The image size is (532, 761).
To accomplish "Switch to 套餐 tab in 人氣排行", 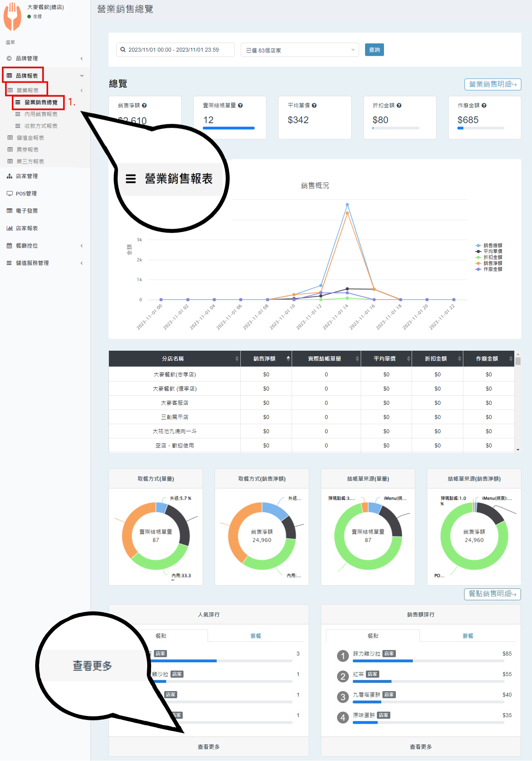I will (256, 636).
